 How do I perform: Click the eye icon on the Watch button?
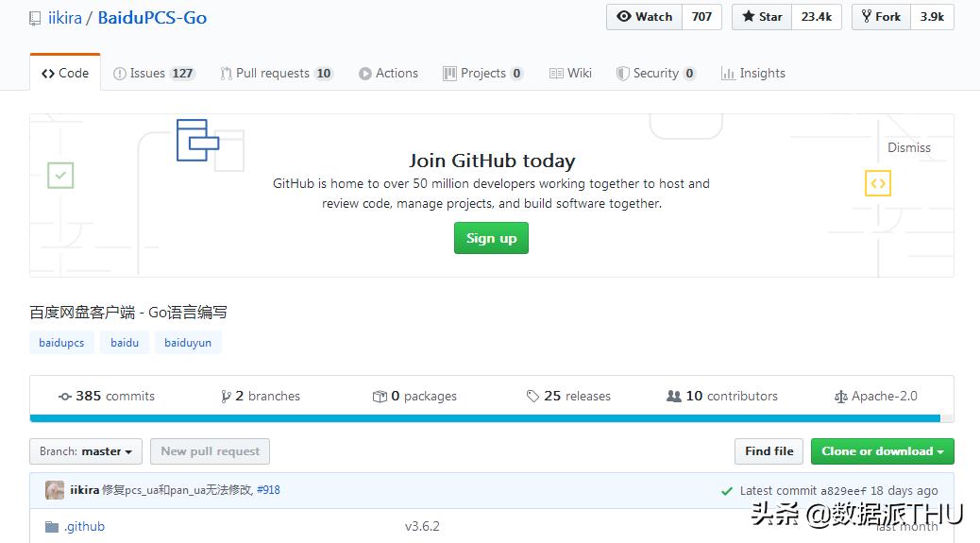624,16
